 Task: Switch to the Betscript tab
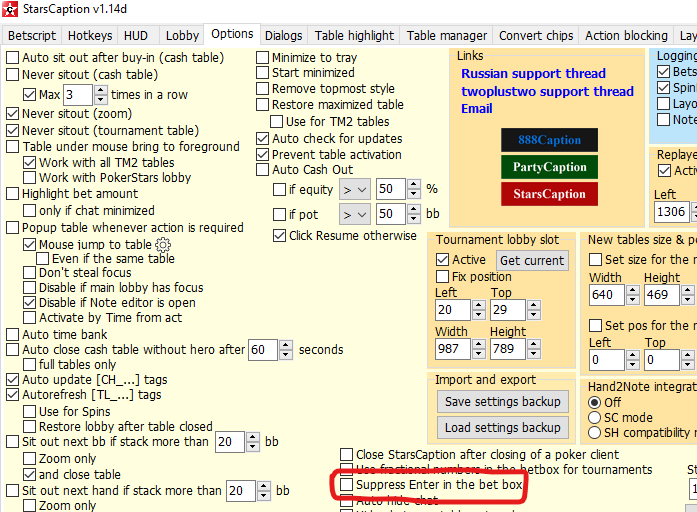pos(32,36)
